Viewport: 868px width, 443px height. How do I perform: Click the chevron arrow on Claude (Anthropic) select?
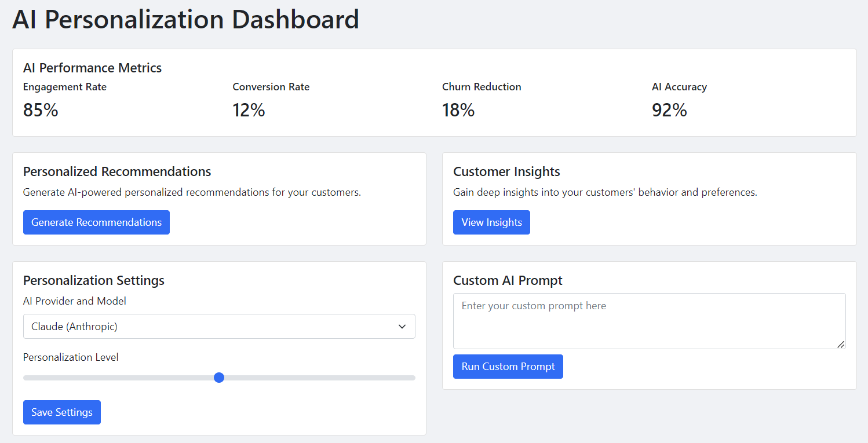tap(402, 327)
